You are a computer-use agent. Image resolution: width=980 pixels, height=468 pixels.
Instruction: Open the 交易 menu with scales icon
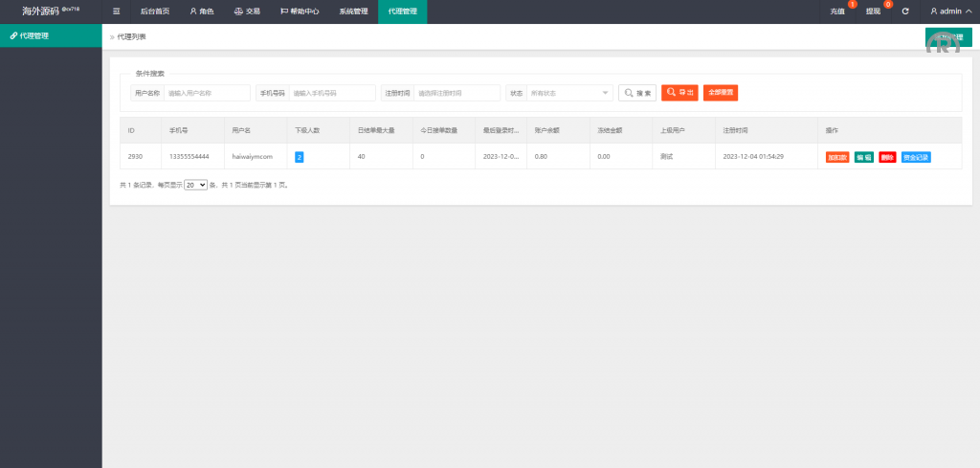click(x=247, y=11)
